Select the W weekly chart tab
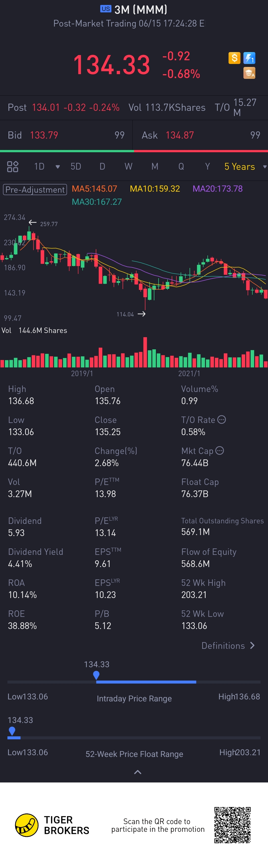 (x=129, y=166)
